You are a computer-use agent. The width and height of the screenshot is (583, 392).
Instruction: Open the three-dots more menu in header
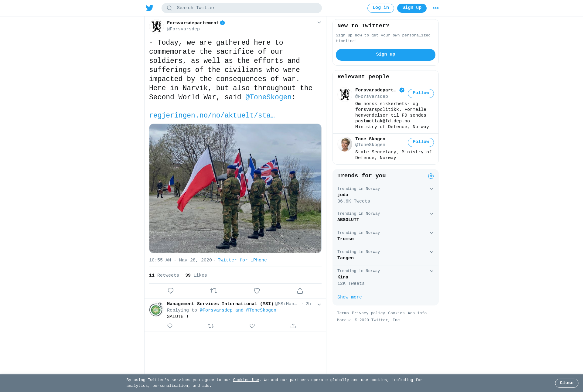click(x=436, y=8)
